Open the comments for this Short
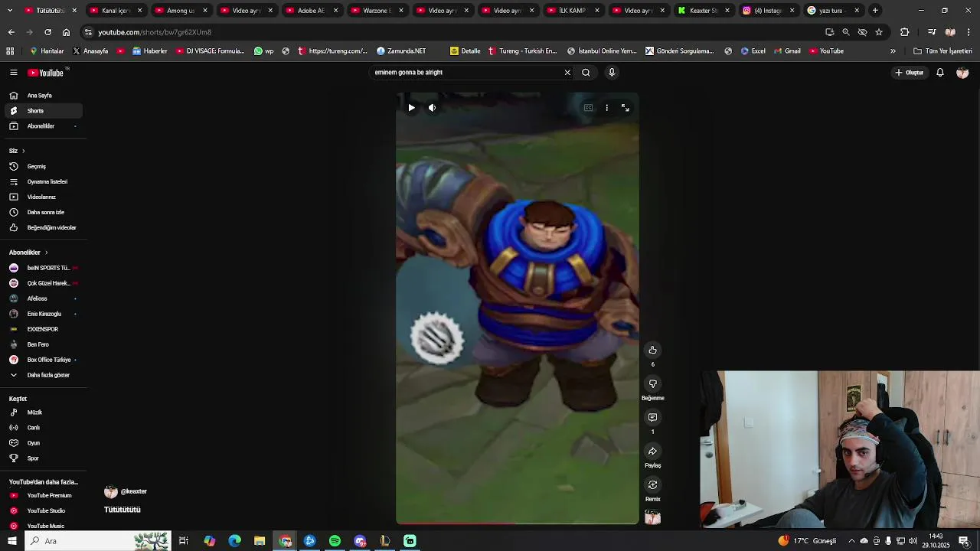The height and width of the screenshot is (551, 980). click(652, 418)
